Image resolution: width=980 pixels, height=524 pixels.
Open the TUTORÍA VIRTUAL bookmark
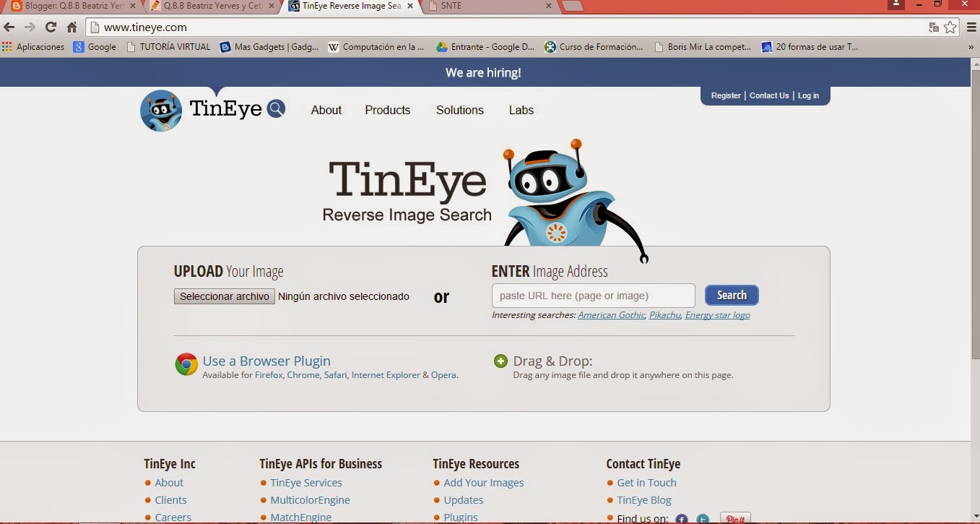click(x=168, y=47)
